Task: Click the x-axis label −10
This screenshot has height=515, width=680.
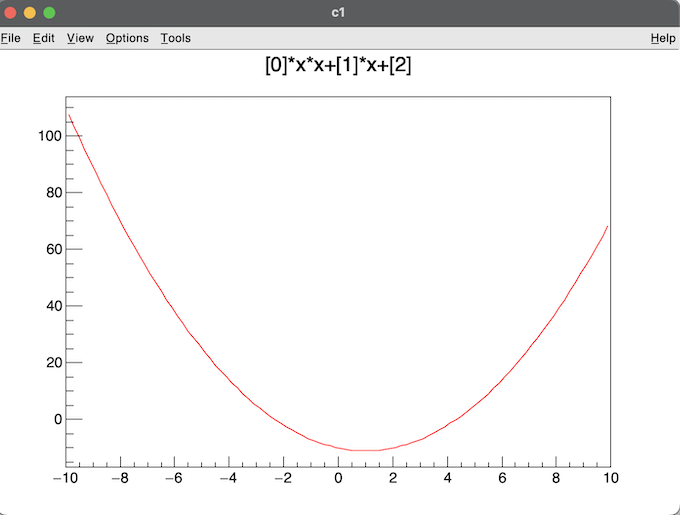Action: (65, 478)
